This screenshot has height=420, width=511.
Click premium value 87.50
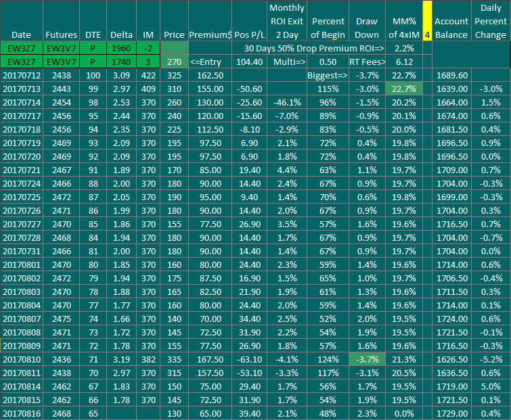tap(210, 278)
